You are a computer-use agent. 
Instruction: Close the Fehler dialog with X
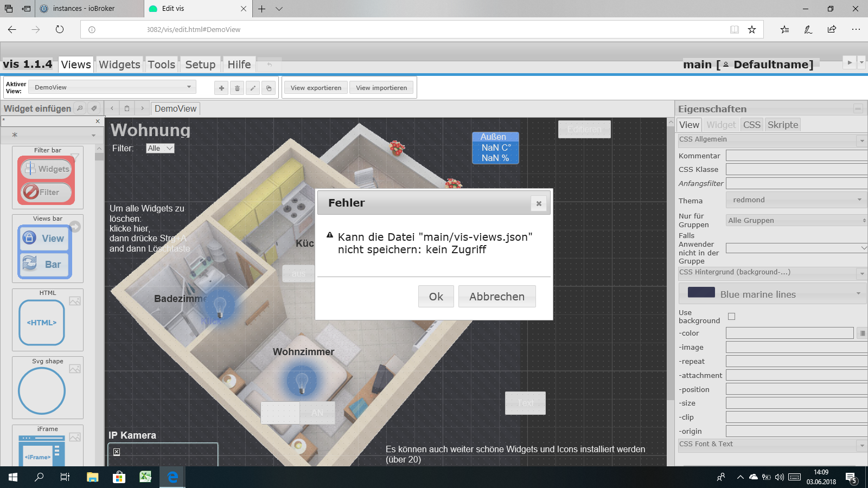point(539,203)
